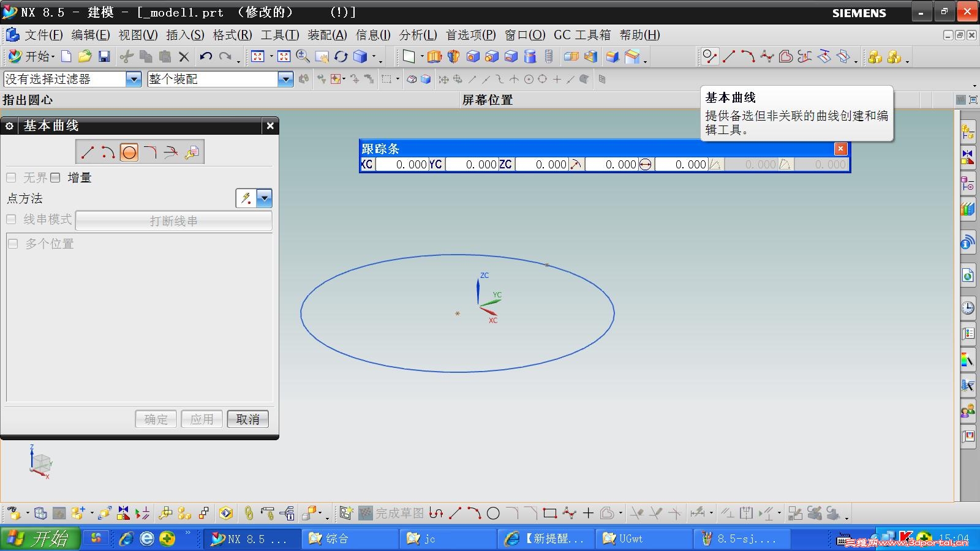Click the top toolbar Line icon
The width and height of the screenshot is (980, 551).
coord(729,57)
